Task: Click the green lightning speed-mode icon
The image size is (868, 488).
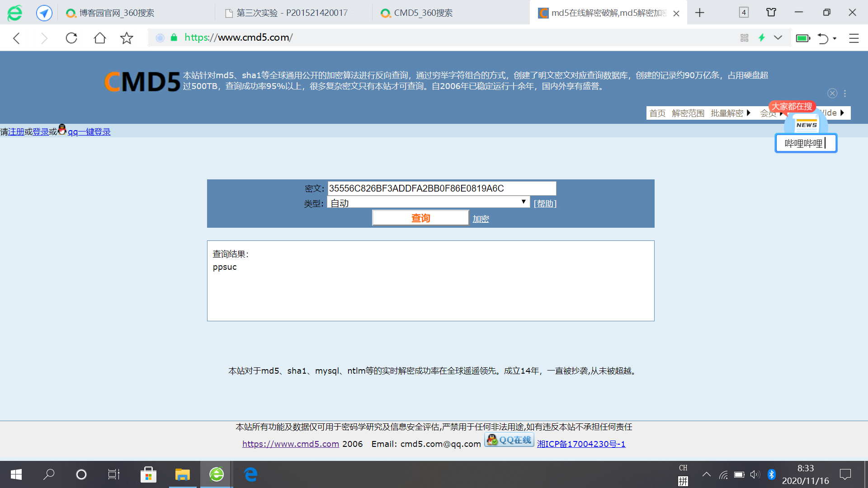Action: (762, 38)
